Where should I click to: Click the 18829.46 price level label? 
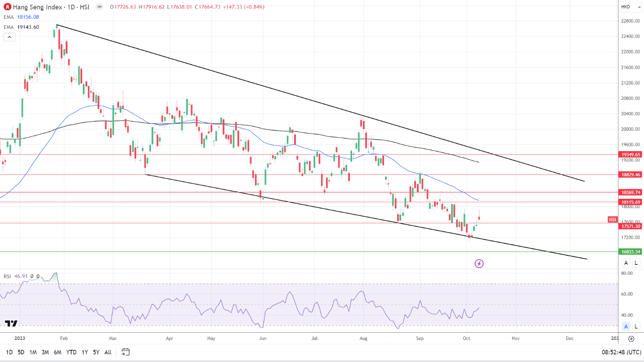pyautogui.click(x=631, y=174)
